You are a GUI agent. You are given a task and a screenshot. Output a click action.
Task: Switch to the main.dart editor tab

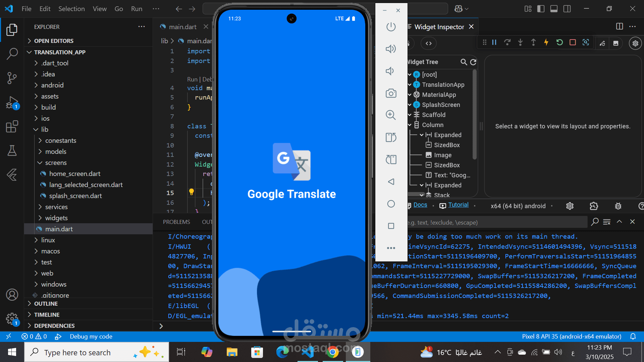[182, 27]
